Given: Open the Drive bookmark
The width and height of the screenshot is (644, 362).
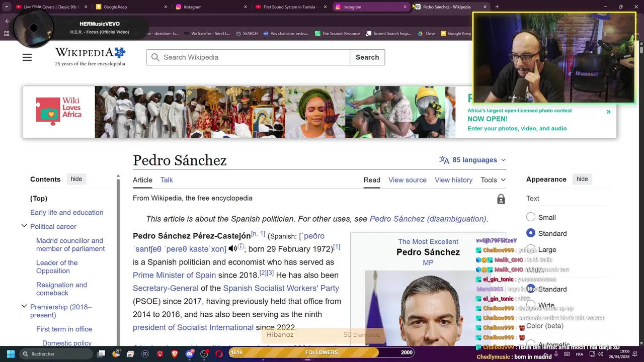Looking at the screenshot, I should tap(427, 34).
